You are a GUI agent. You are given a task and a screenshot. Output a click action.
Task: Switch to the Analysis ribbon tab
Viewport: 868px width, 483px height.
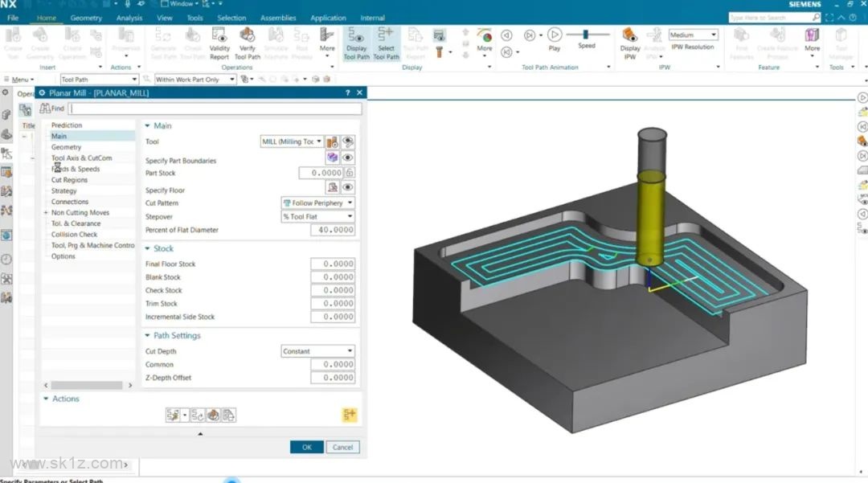(129, 18)
